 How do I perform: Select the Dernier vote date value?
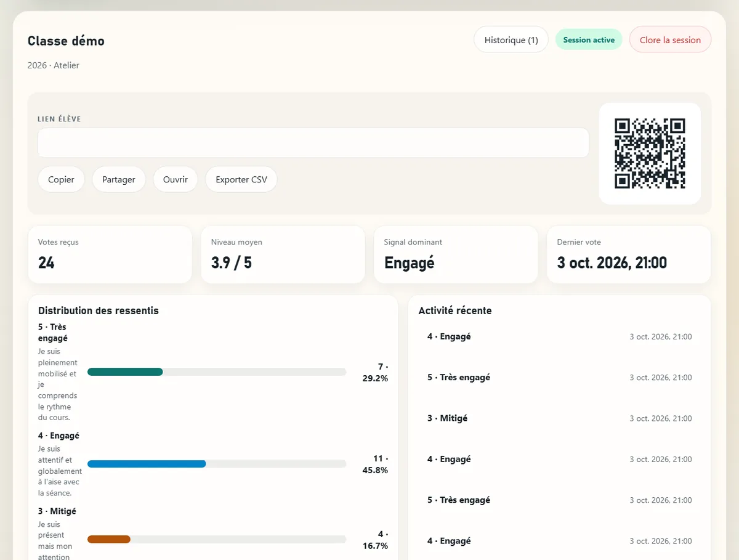(612, 263)
